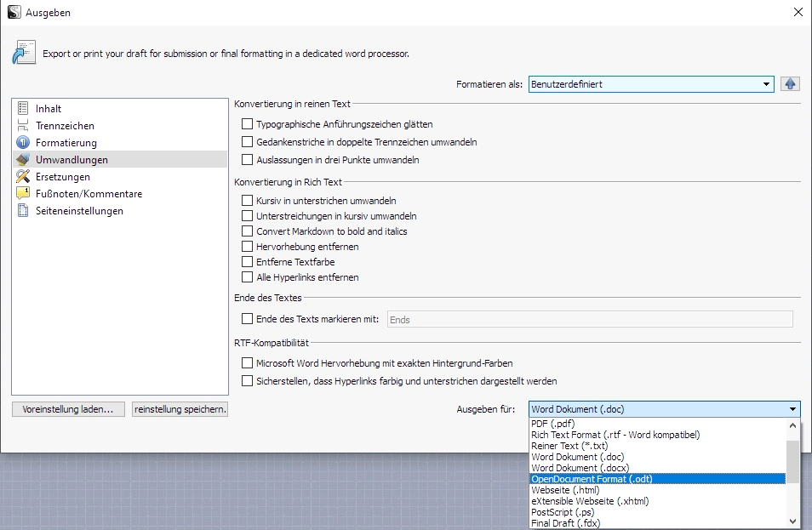This screenshot has height=530, width=812.
Task: Check Unterstreichungen in kursiv umwandeln
Action: tap(248, 216)
